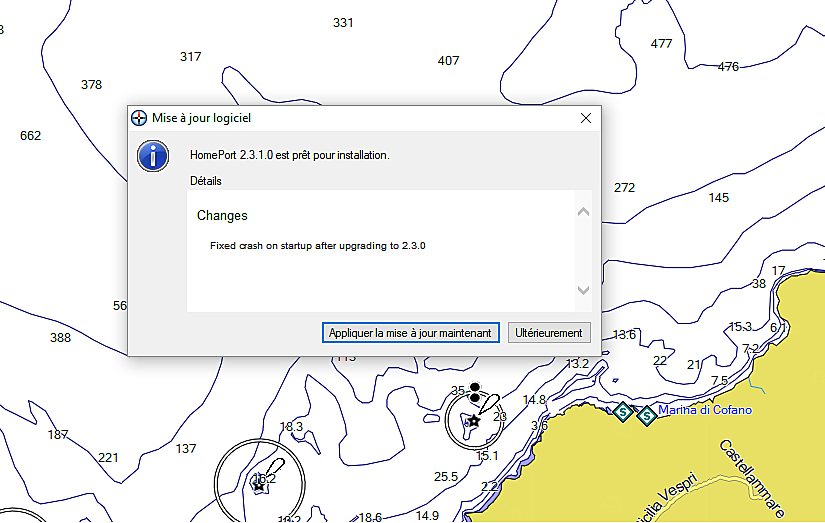Viewport: 825px width, 523px height.
Task: Click depth sounding 272 on the map
Action: coord(625,188)
